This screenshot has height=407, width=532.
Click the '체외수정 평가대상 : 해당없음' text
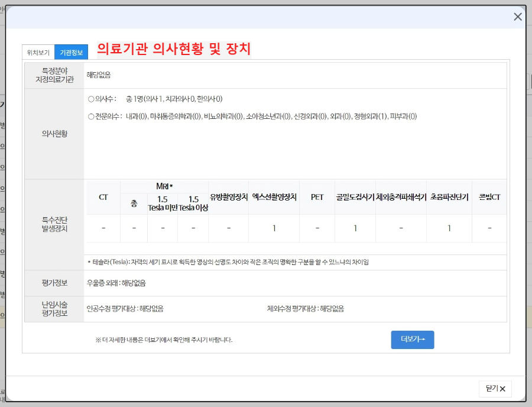[306, 309]
